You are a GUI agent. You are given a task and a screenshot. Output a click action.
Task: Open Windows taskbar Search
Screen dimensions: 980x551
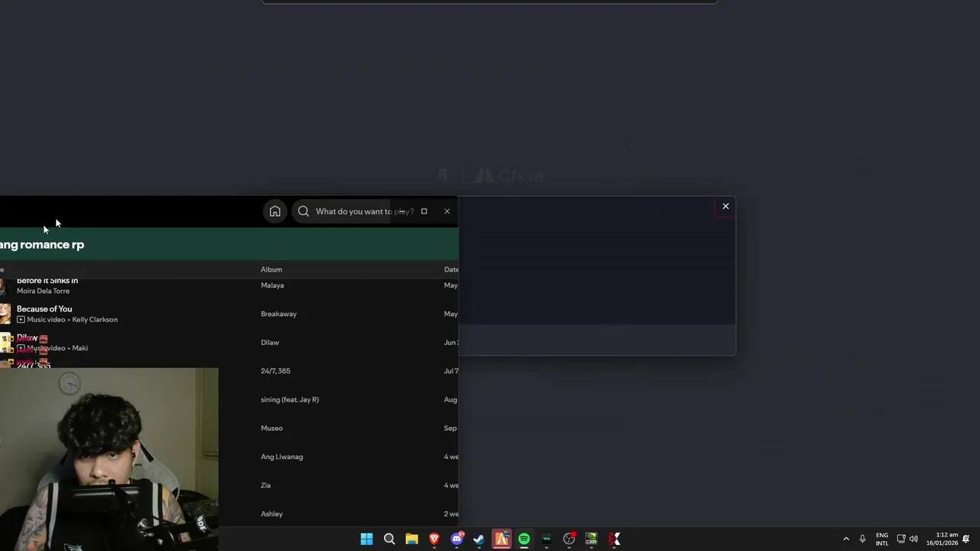pos(389,540)
